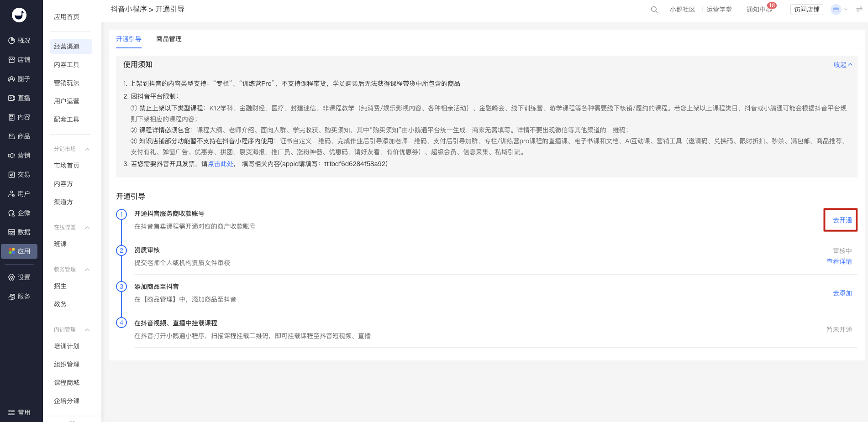Open 企微 WeCom section in sidebar
This screenshot has width=868, height=422.
(x=19, y=213)
